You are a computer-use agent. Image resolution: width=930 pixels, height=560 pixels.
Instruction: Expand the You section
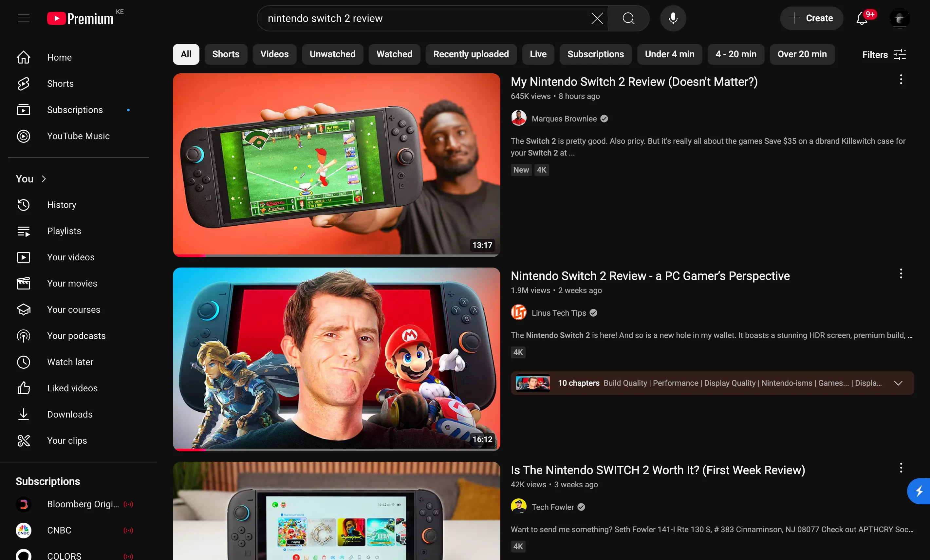click(31, 179)
